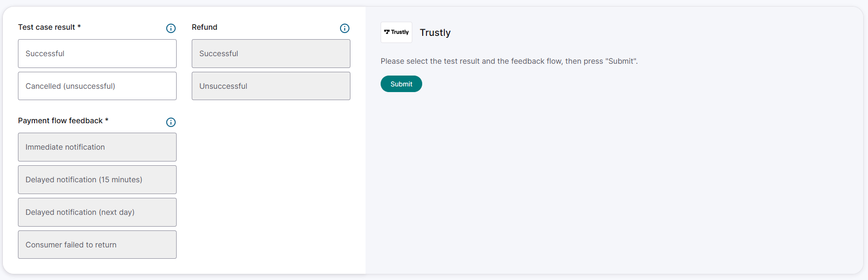Click the Trustly logo card next to heading
Viewport: 868px width, 280px height.
tap(396, 32)
